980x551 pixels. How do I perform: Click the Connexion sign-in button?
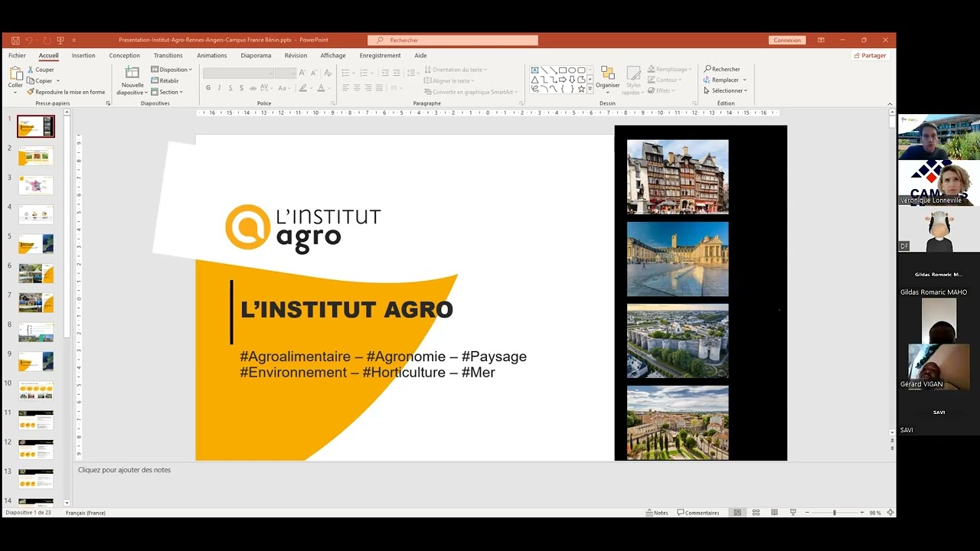pyautogui.click(x=787, y=40)
